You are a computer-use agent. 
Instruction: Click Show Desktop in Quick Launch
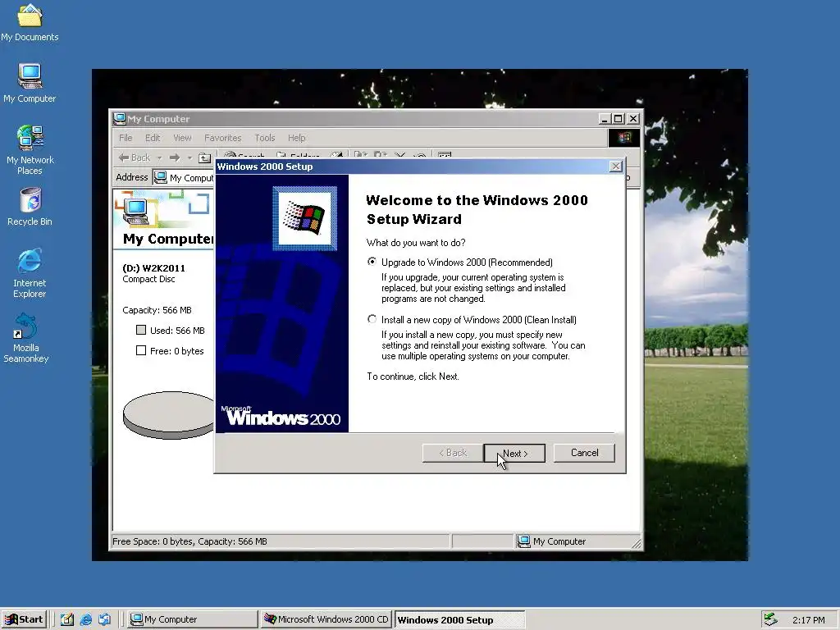(x=67, y=619)
